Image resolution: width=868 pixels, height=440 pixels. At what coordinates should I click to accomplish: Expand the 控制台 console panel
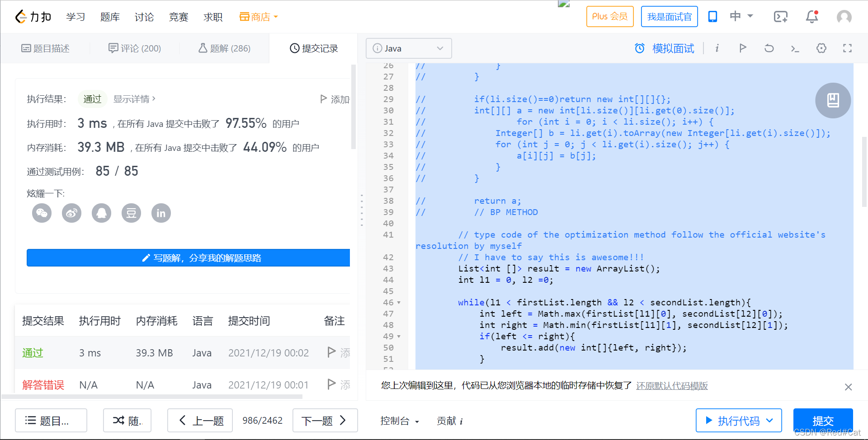pyautogui.click(x=400, y=421)
